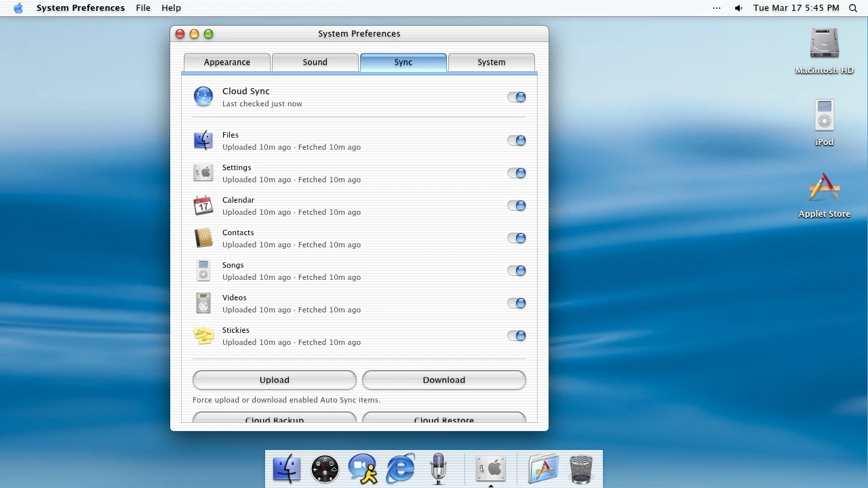Select the Macintosh HD desktop icon
The image size is (868, 488).
pos(825,51)
